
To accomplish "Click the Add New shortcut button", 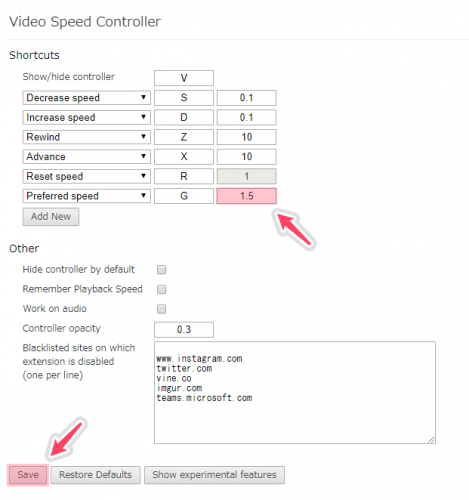I will 51,217.
